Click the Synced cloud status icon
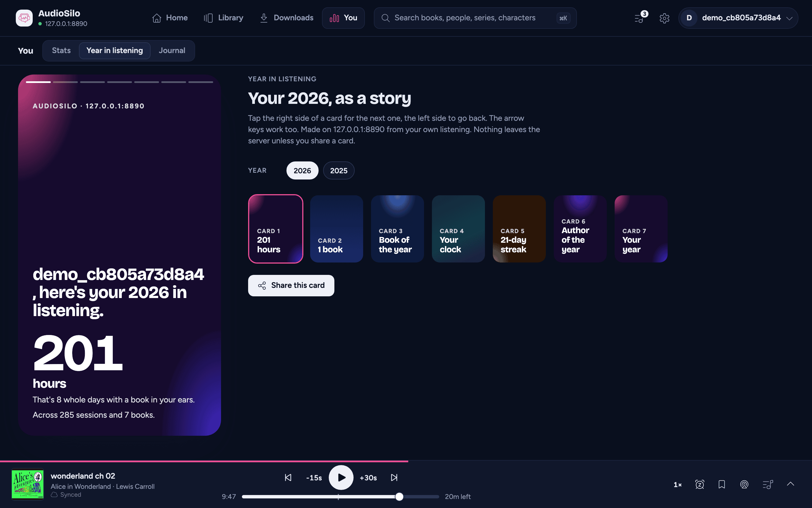Image resolution: width=812 pixels, height=508 pixels. click(54, 494)
